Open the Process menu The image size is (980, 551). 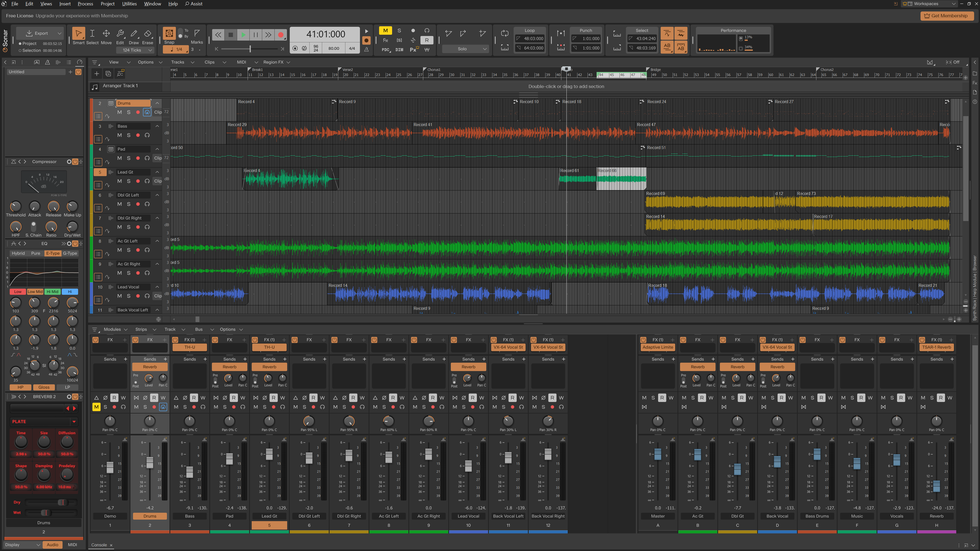pos(85,4)
